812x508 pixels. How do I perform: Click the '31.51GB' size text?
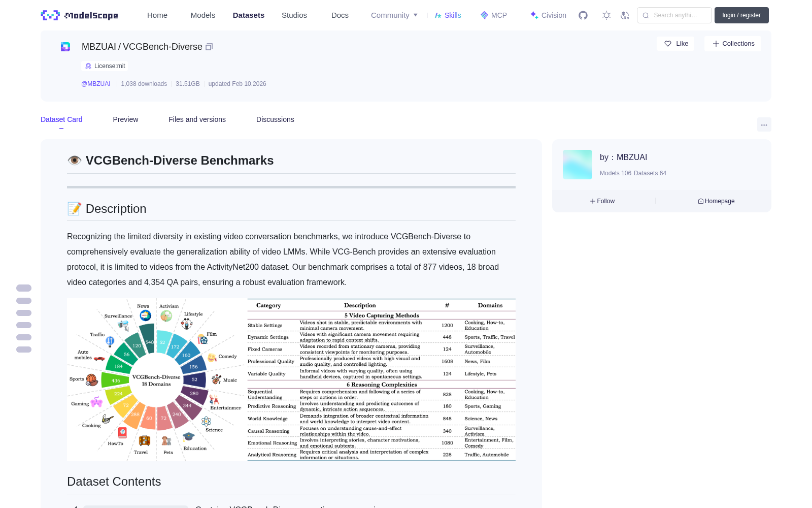point(188,84)
